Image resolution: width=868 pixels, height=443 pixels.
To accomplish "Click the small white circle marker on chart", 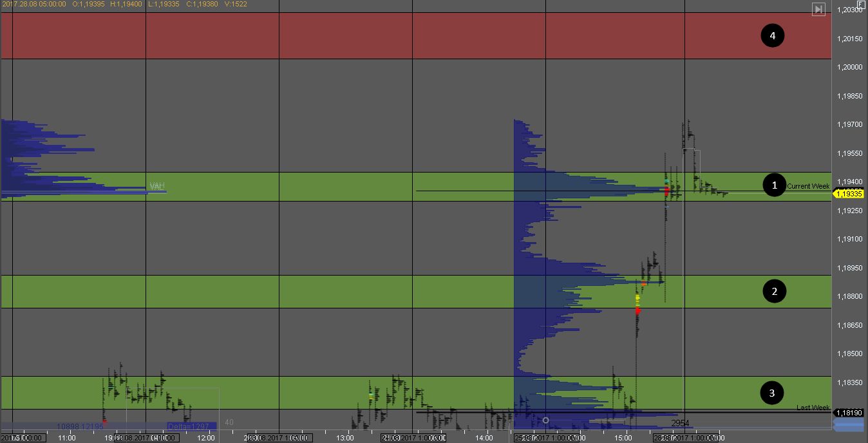I will point(546,420).
